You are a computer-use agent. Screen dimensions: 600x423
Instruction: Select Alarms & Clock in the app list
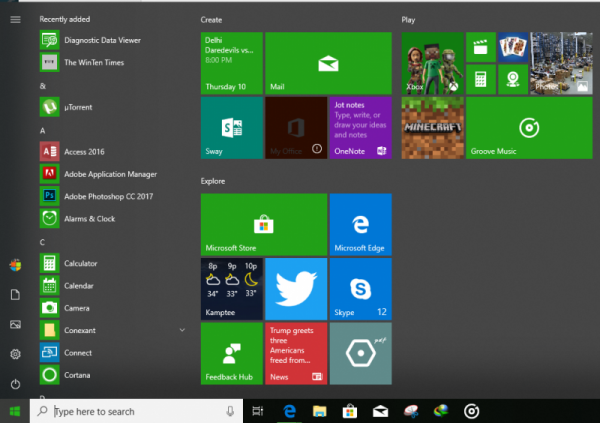pos(90,218)
